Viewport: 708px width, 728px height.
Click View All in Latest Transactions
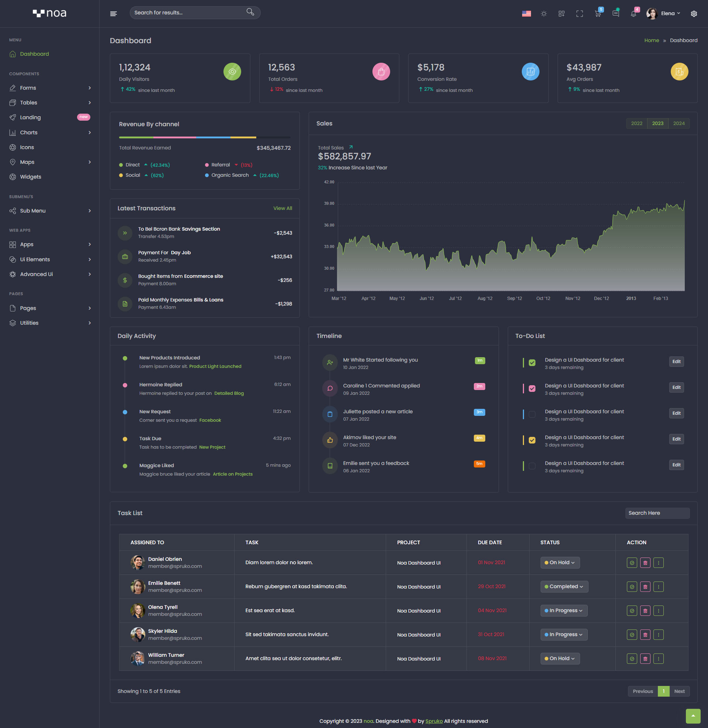[282, 208]
